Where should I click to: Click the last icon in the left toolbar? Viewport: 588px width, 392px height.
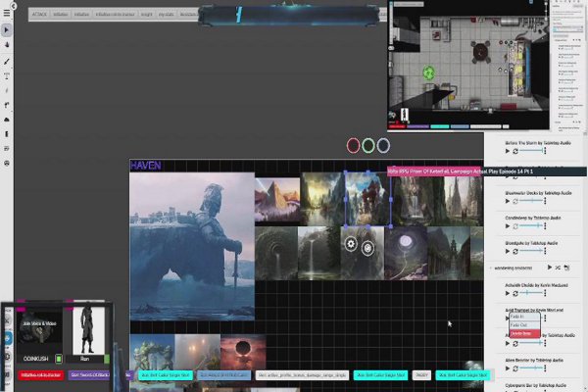coord(7,164)
